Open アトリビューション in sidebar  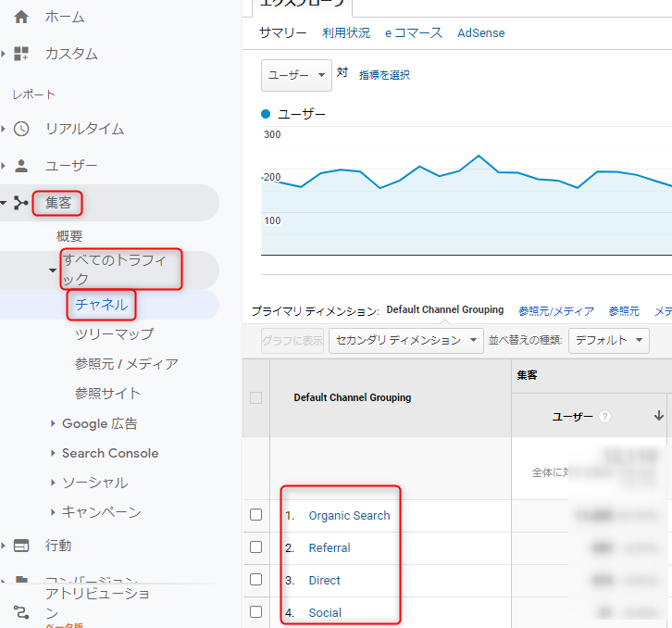(97, 603)
